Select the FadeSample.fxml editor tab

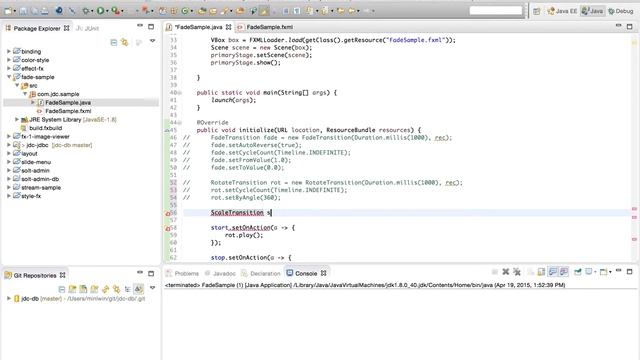click(x=265, y=27)
